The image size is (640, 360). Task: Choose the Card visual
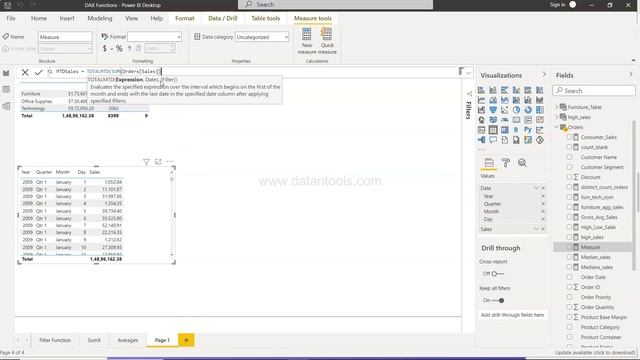point(516,120)
